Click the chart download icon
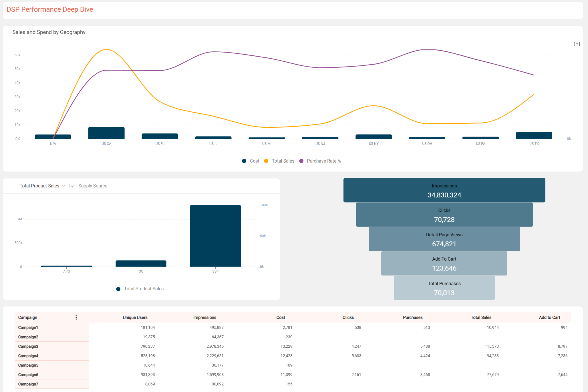This screenshot has height=392, width=588. pos(577,44)
